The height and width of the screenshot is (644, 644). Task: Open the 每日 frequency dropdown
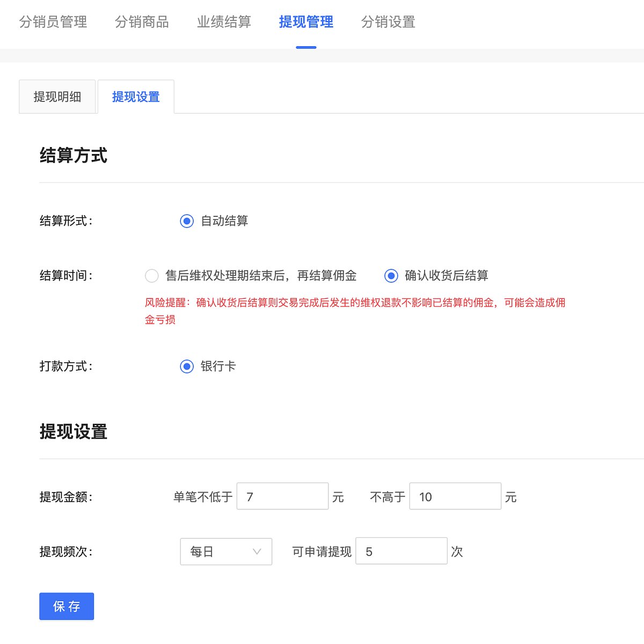click(226, 551)
